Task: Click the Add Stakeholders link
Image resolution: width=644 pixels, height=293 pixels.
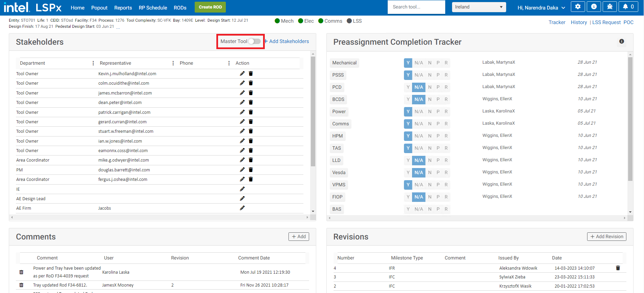Action: pyautogui.click(x=286, y=41)
